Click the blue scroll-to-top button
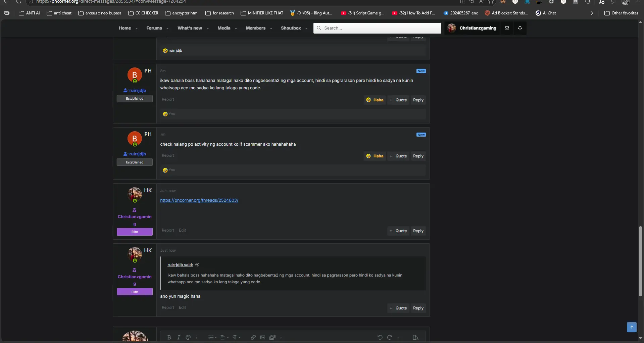Image resolution: width=644 pixels, height=343 pixels. [x=632, y=327]
